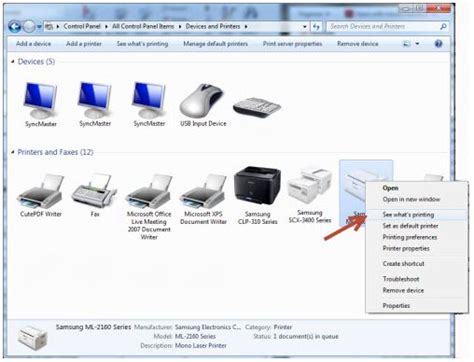Select Microsoft Office Live Meeting Document Writer

pyautogui.click(x=149, y=206)
